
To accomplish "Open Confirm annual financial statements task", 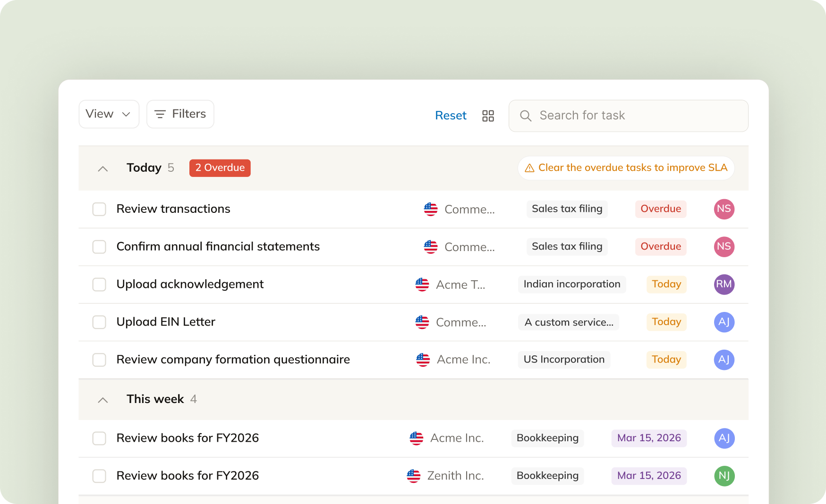I will [x=218, y=247].
